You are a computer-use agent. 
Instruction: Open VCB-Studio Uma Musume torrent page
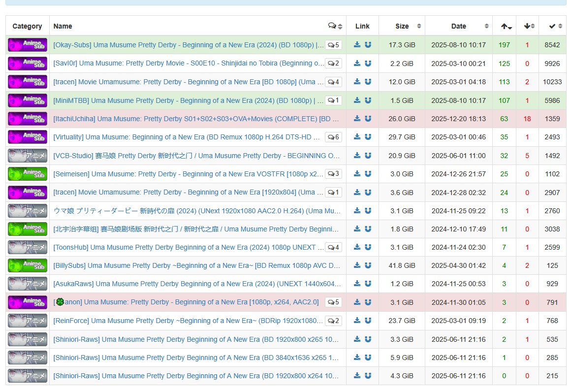point(196,156)
